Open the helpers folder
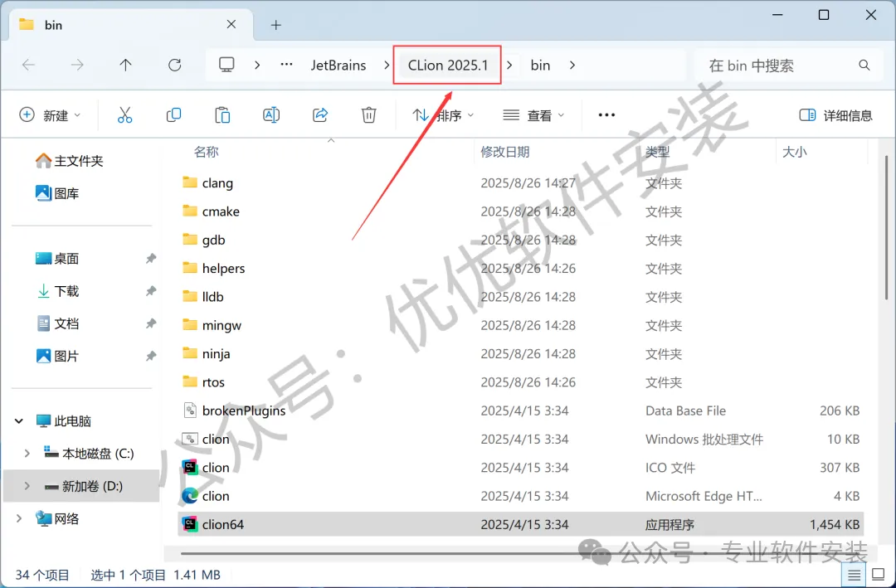Screen dimensions: 896x588 (x=520, y=268)
